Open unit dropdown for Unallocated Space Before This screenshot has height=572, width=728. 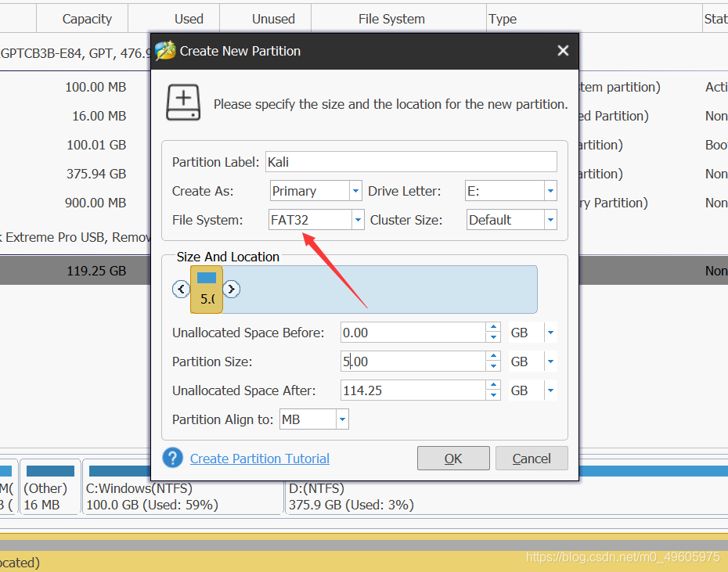550,333
